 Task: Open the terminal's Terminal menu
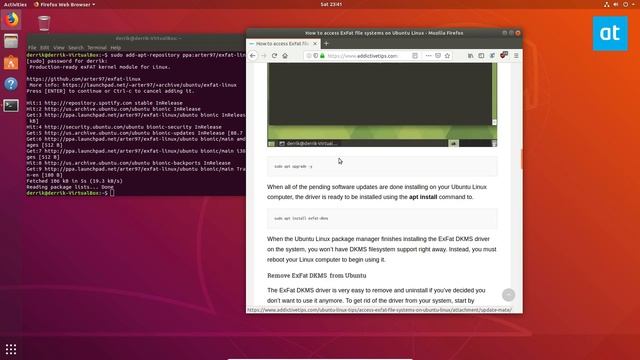pyautogui.click(x=97, y=48)
